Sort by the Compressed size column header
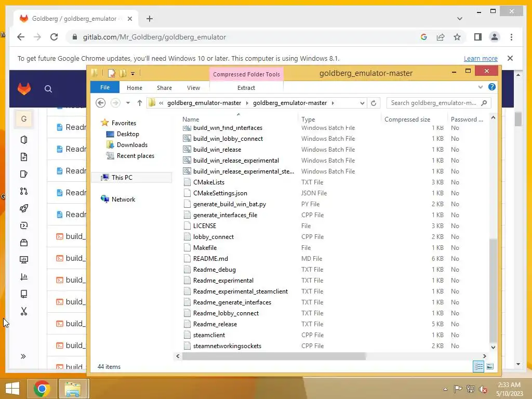Image resolution: width=532 pixels, height=399 pixels. tap(407, 119)
